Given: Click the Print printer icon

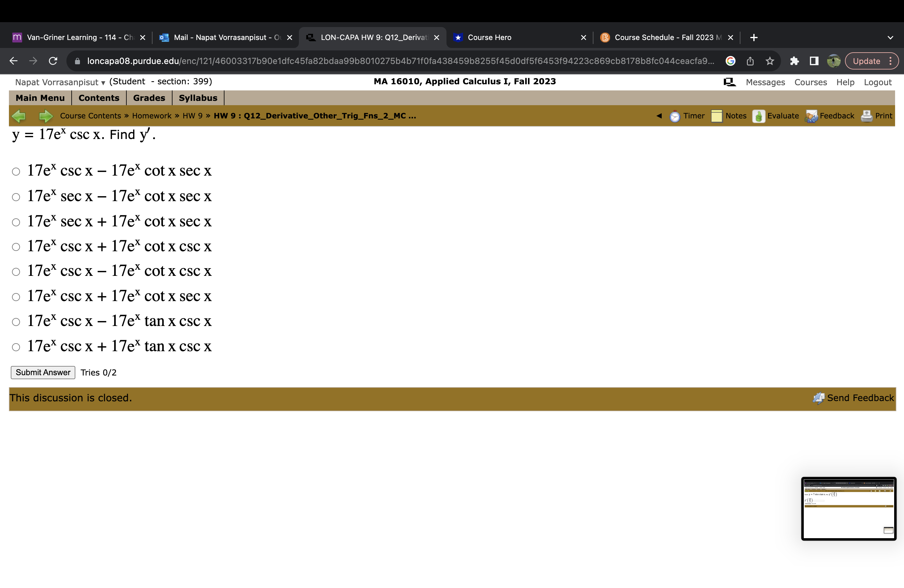Looking at the screenshot, I should pyautogui.click(x=866, y=116).
